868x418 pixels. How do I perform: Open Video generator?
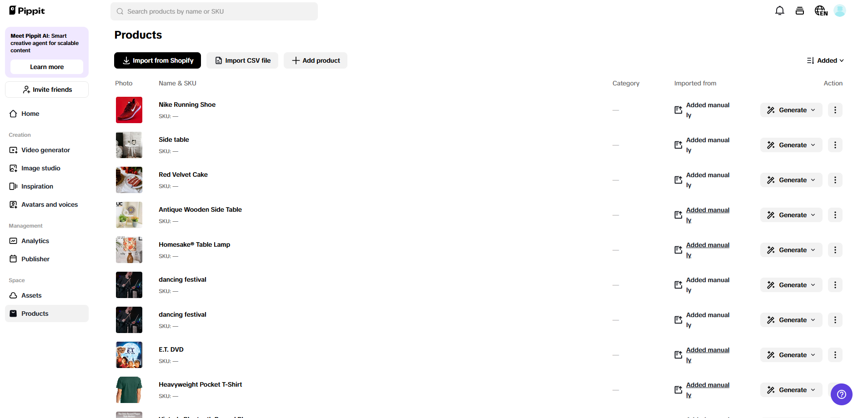point(47,150)
